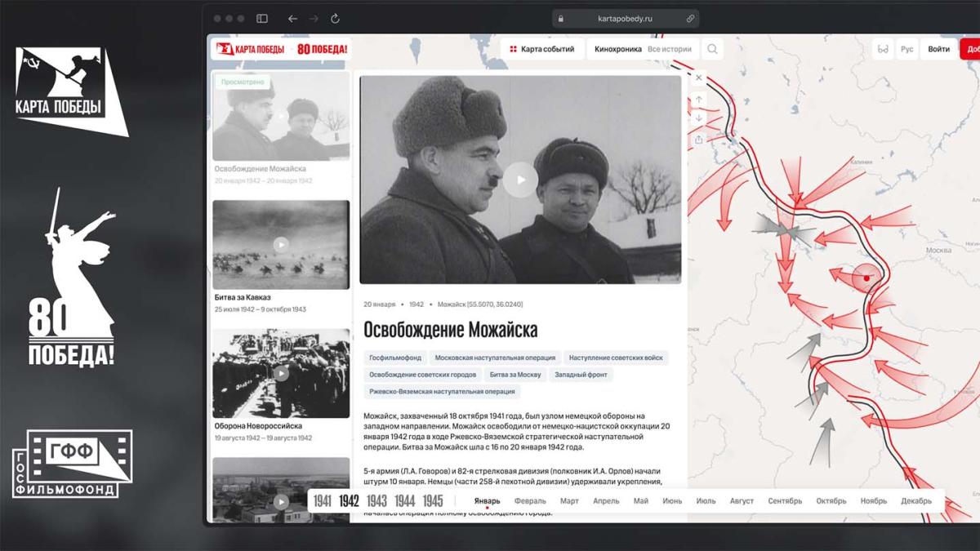This screenshot has width=980, height=551.
Task: Select year 1943 on the timeline
Action: [376, 501]
